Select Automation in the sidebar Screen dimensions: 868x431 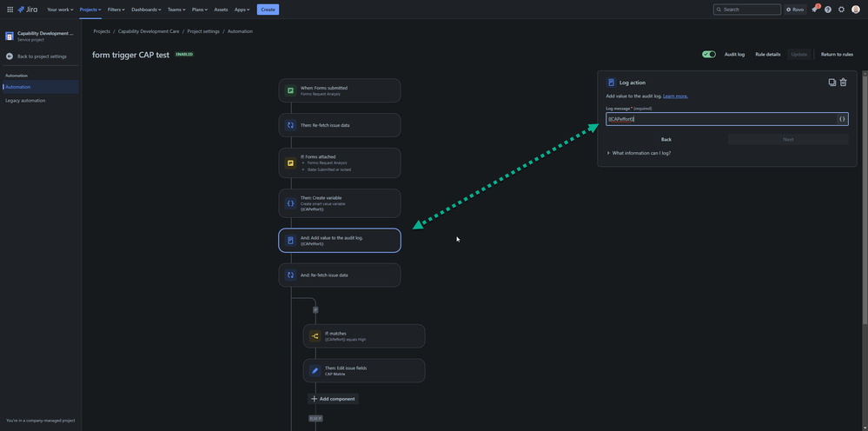click(x=41, y=87)
